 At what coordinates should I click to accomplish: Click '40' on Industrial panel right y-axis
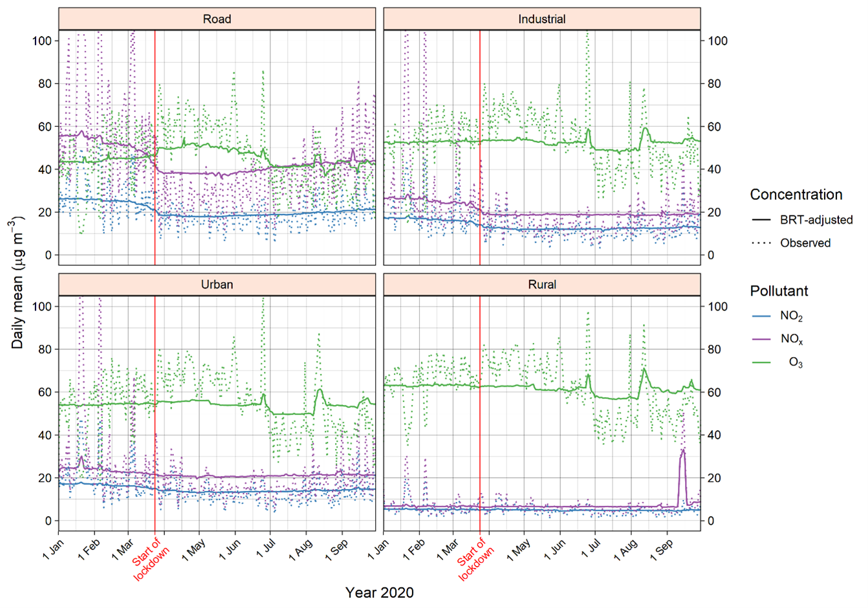pyautogui.click(x=715, y=169)
